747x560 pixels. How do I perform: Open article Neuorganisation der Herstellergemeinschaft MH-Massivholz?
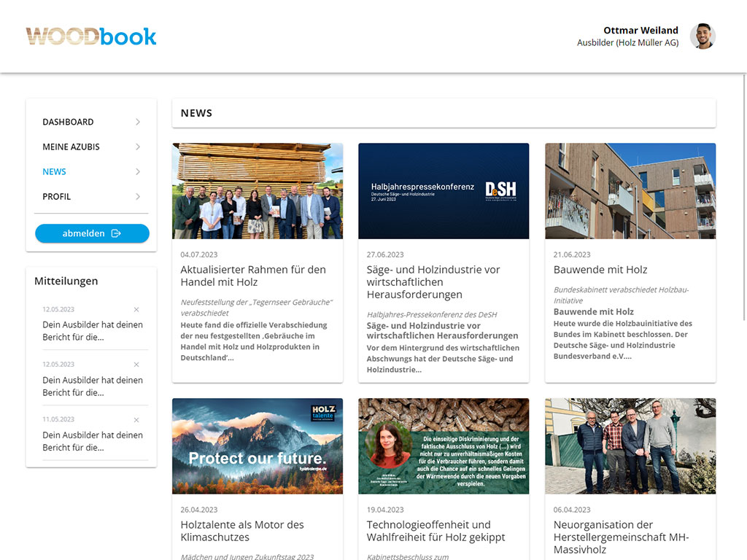tap(621, 537)
